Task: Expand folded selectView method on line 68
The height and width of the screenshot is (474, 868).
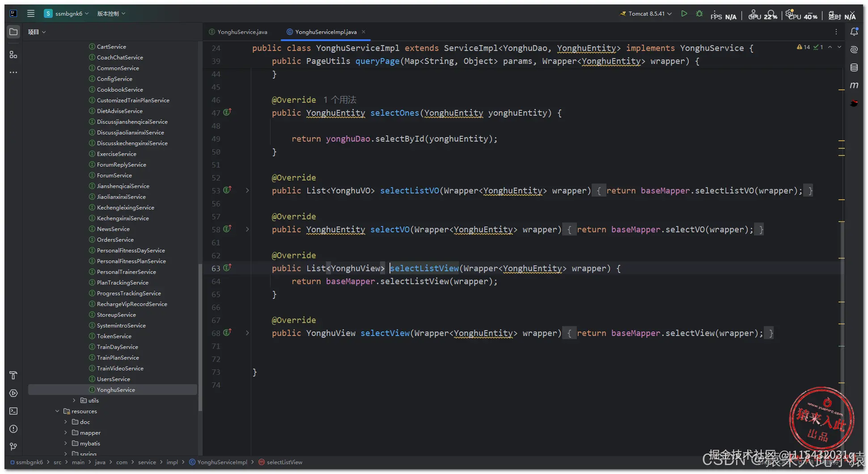Action: (x=247, y=333)
